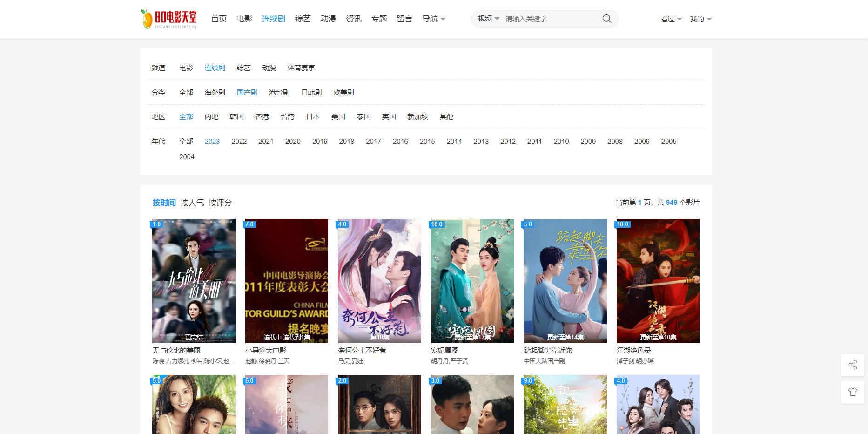Click the search magnifier icon
The height and width of the screenshot is (434, 868).
pos(606,19)
